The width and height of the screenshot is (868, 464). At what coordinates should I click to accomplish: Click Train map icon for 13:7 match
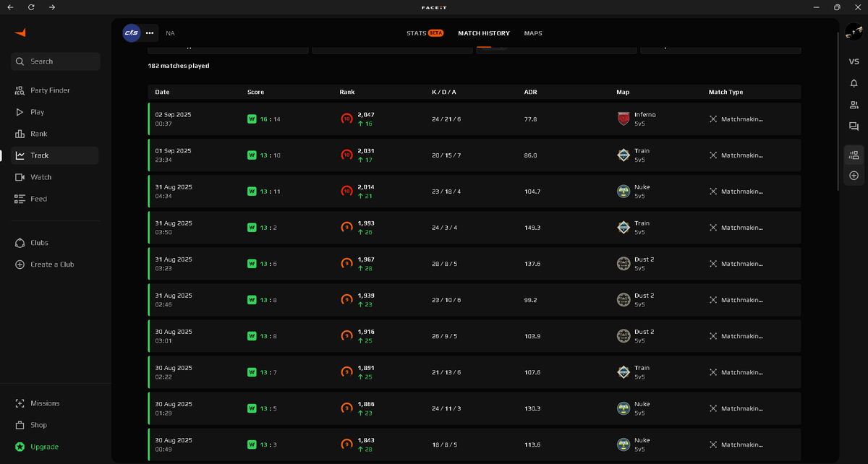(624, 371)
